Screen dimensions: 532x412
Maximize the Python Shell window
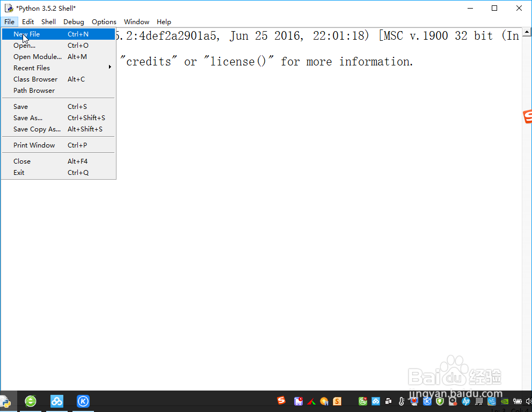click(494, 8)
